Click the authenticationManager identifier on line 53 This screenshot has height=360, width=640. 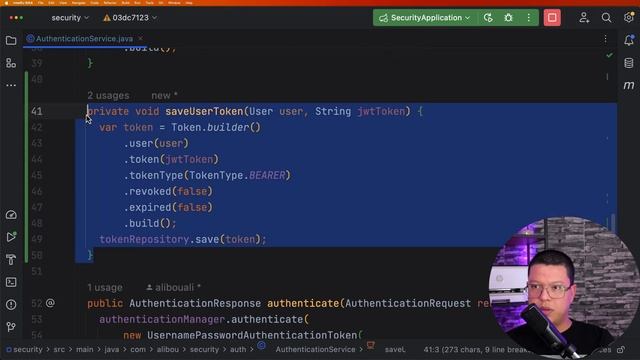click(x=162, y=319)
